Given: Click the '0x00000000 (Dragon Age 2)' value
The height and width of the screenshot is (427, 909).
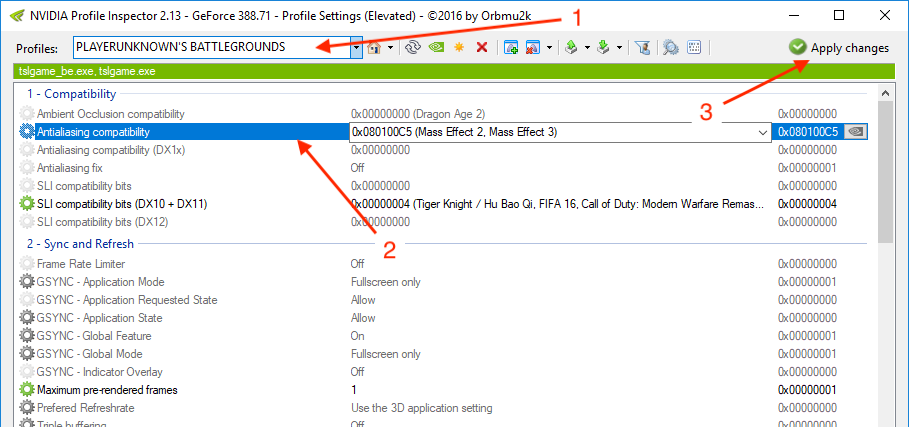Looking at the screenshot, I should pyautogui.click(x=418, y=114).
